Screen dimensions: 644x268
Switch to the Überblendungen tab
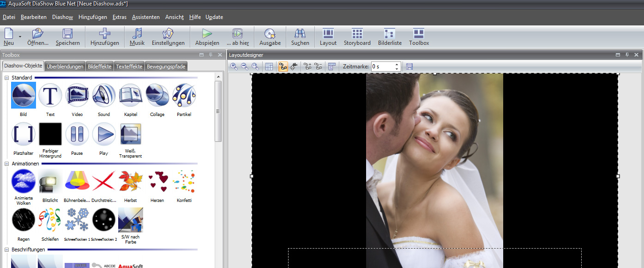pos(65,67)
